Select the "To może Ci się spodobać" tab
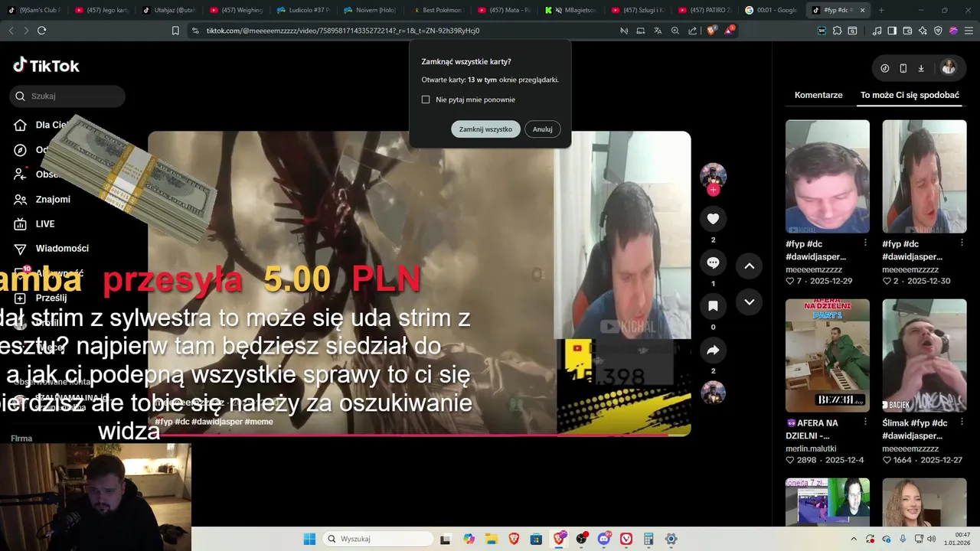The image size is (980, 551). pyautogui.click(x=910, y=95)
